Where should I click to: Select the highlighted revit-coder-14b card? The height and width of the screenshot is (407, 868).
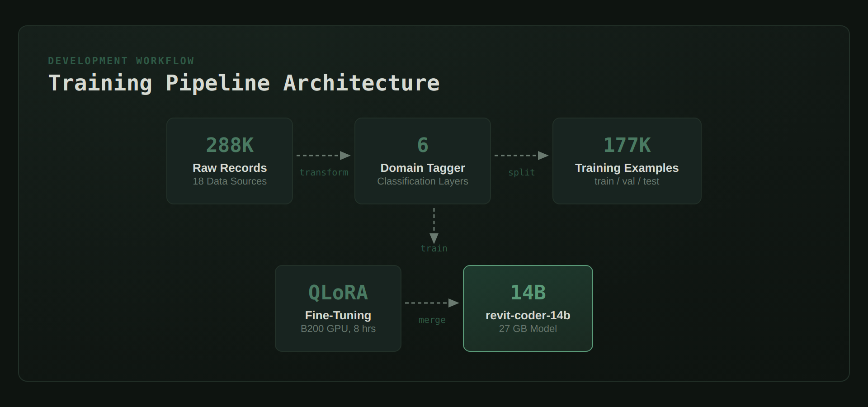click(x=528, y=308)
